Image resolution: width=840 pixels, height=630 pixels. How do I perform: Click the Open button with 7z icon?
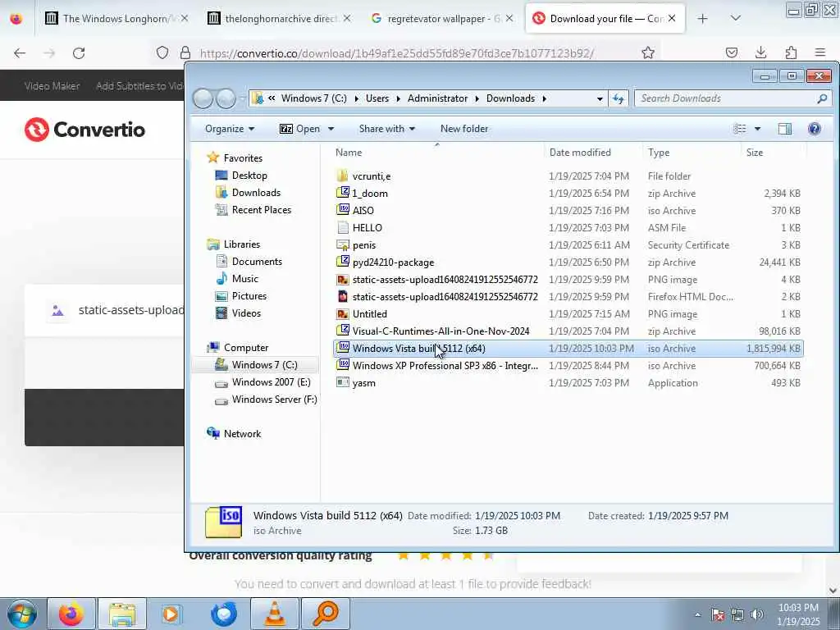[x=300, y=129]
